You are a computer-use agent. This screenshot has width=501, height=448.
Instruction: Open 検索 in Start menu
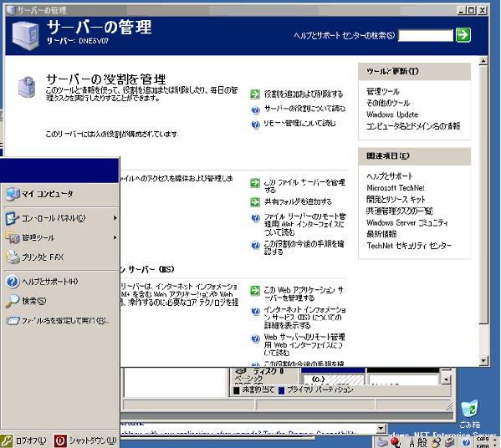(x=60, y=301)
